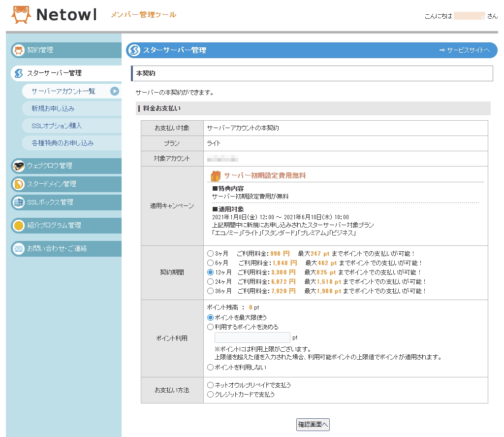Select the 12ヶ月 contract period

point(210,272)
